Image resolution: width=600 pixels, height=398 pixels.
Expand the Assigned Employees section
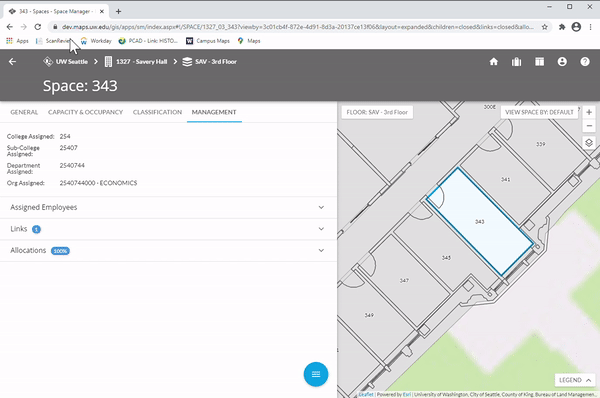point(168,207)
